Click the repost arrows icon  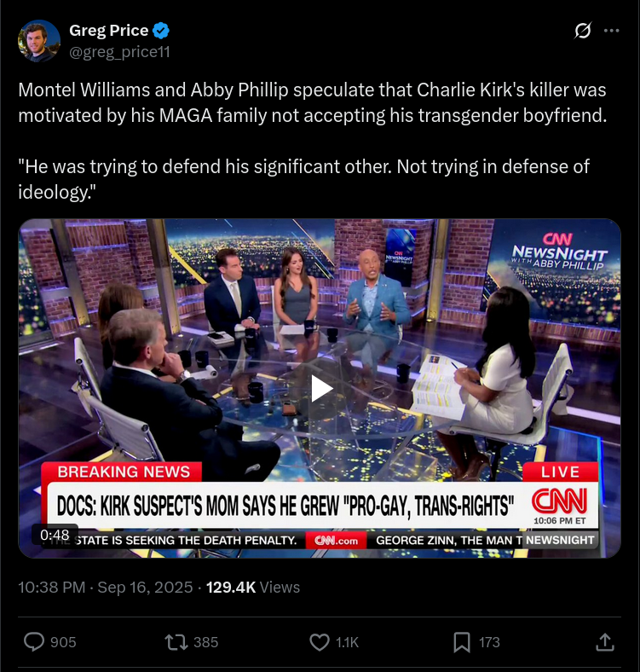click(x=176, y=642)
